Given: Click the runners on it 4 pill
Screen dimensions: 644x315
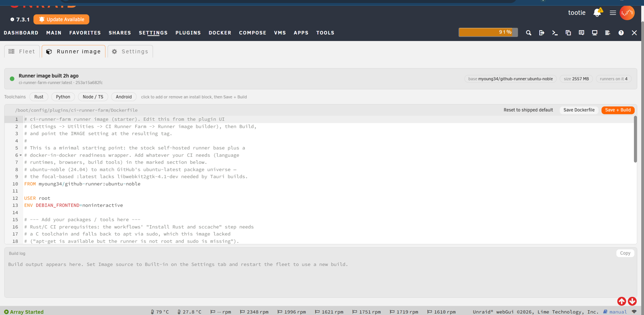Looking at the screenshot, I should [x=613, y=79].
